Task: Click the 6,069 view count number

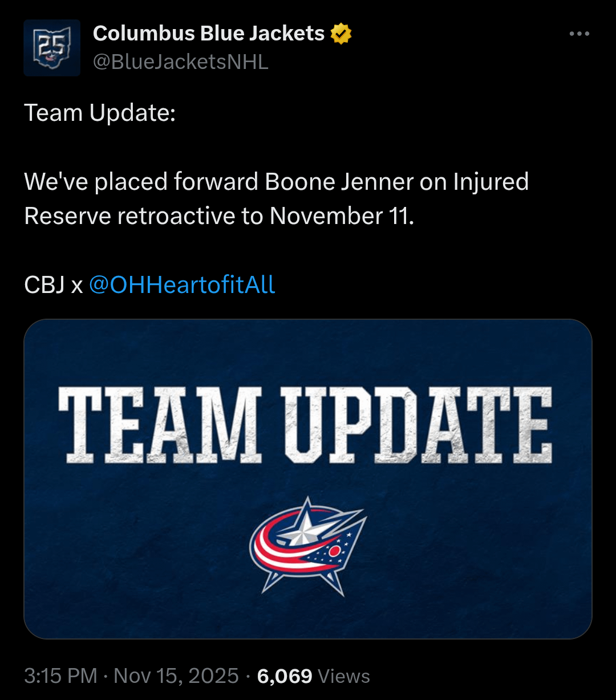Action: coord(285,676)
